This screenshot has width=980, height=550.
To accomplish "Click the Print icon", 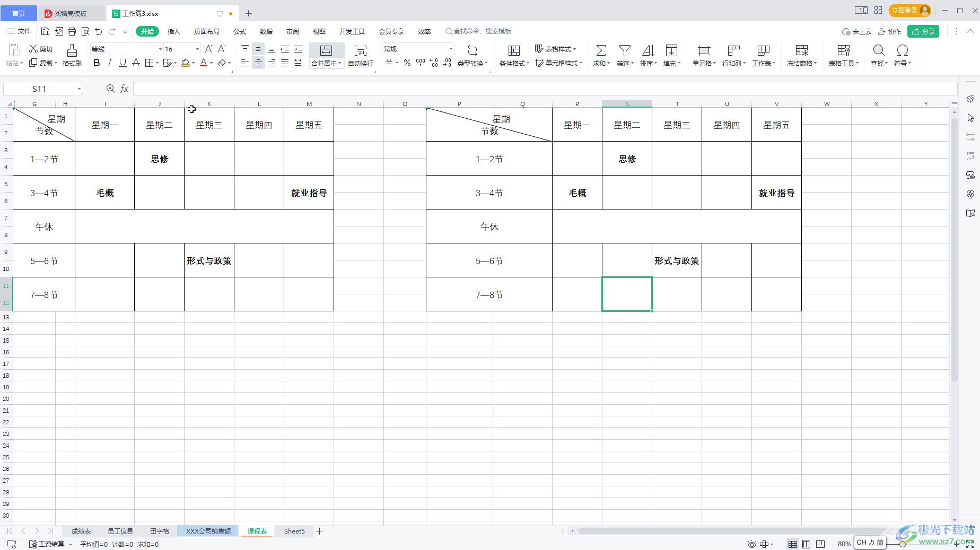I will coord(72,31).
